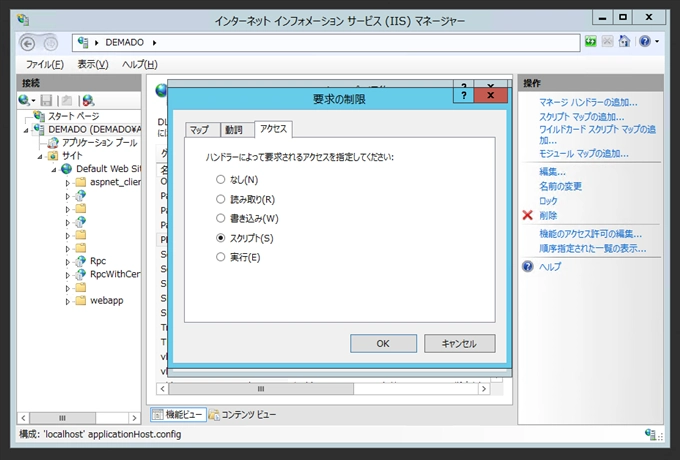
Task: Open the dropdown arrow next to toolbar help
Action: pos(657,42)
